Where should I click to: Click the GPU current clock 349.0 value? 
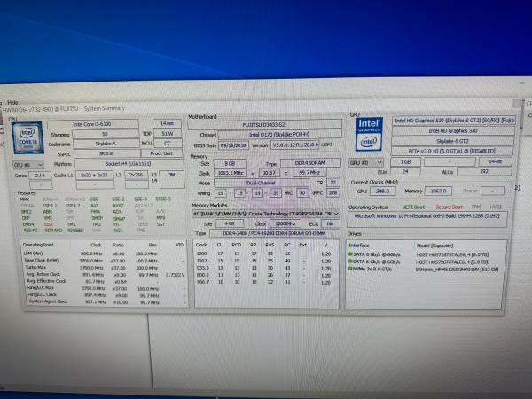(382, 191)
